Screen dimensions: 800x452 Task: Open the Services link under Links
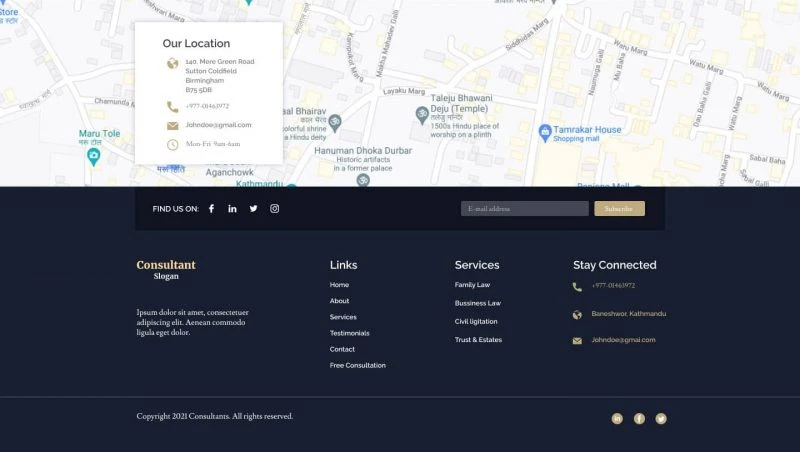click(x=343, y=317)
